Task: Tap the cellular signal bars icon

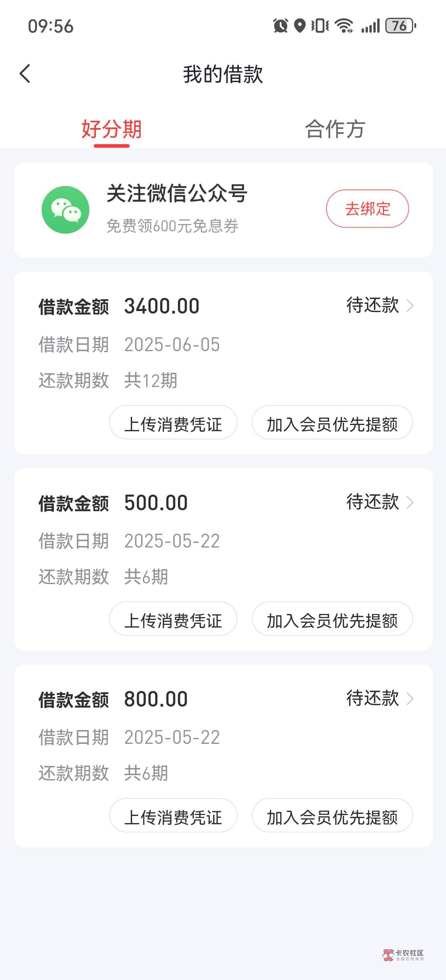Action: (x=370, y=26)
